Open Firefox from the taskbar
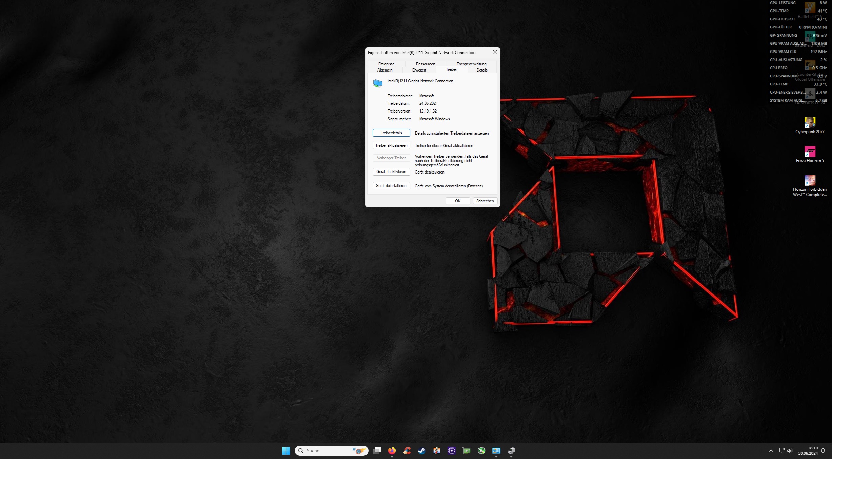This screenshot has height=488, width=868. point(392,451)
